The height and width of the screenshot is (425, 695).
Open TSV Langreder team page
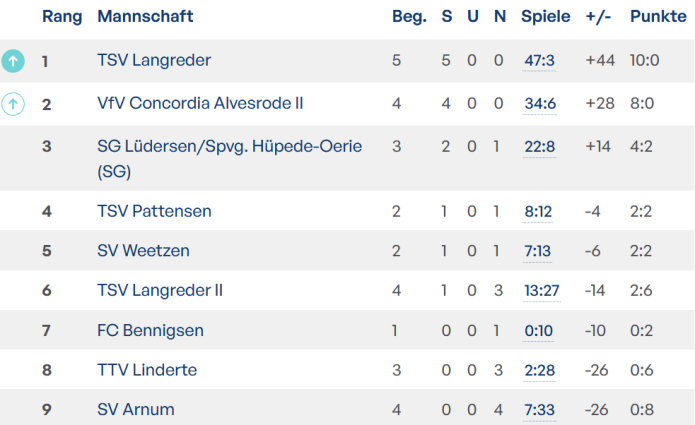tap(154, 61)
